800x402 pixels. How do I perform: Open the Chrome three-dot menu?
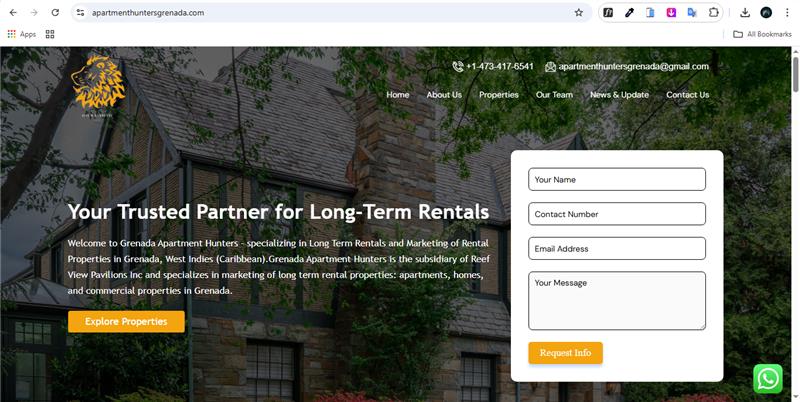[787, 13]
